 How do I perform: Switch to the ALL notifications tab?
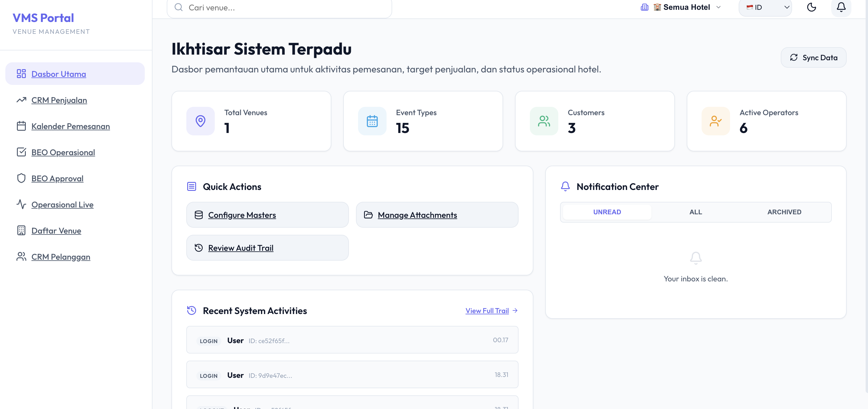[x=695, y=212]
